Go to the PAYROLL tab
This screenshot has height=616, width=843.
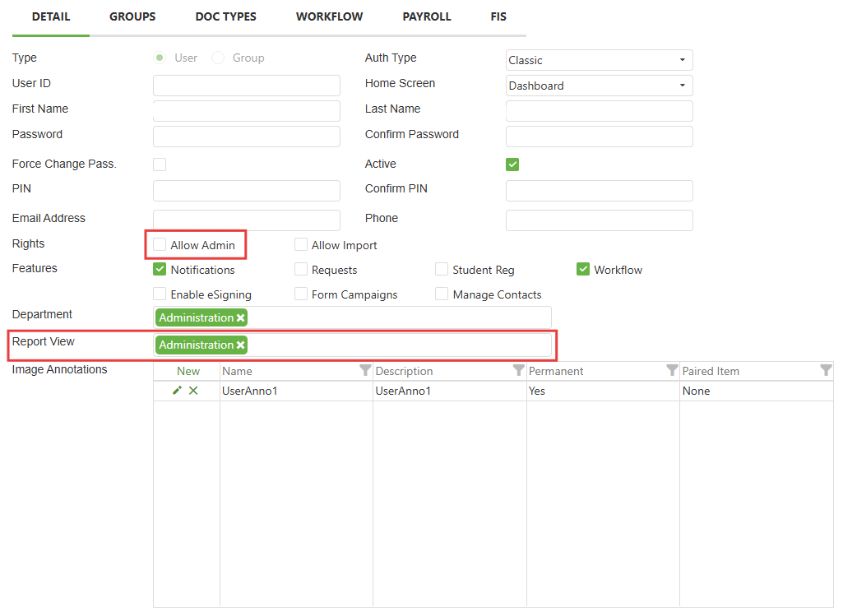427,16
